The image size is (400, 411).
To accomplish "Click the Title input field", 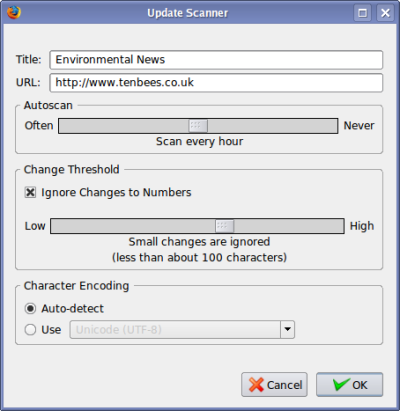I will click(216, 60).
